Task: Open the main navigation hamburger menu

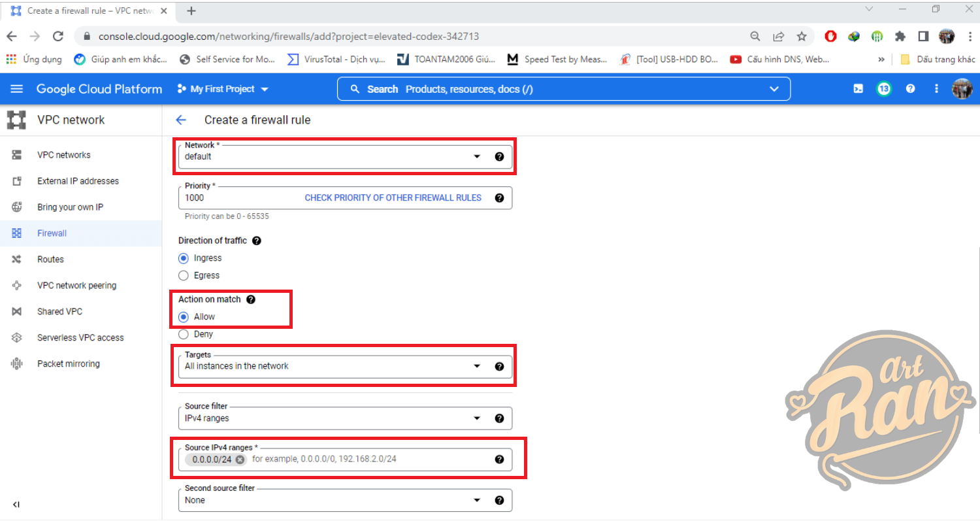Action: (x=16, y=89)
